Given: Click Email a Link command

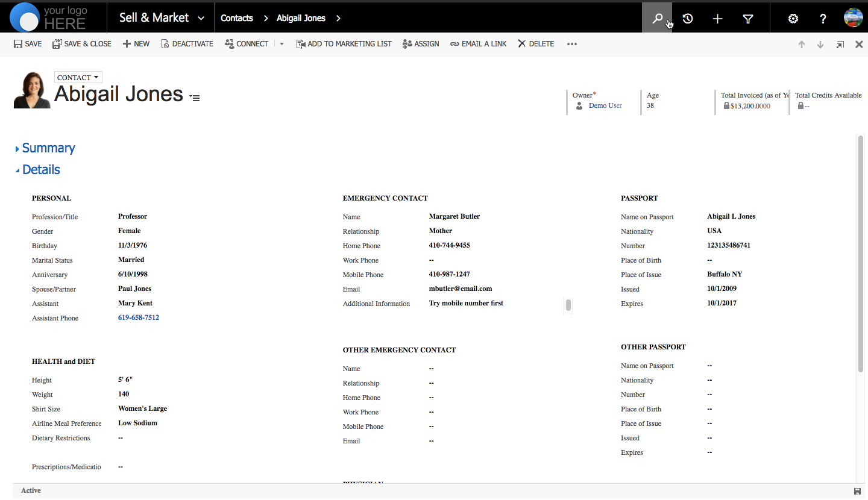Looking at the screenshot, I should click(479, 44).
